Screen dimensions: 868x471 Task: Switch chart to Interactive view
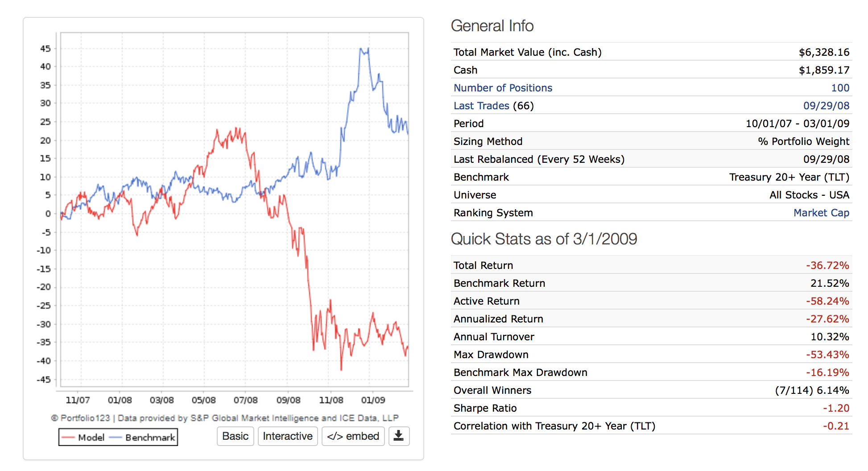point(288,436)
